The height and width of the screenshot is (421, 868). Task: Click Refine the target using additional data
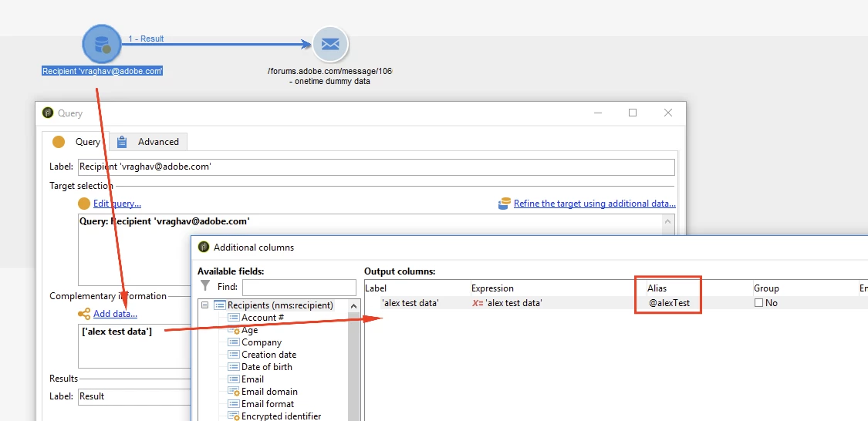pyautogui.click(x=595, y=203)
